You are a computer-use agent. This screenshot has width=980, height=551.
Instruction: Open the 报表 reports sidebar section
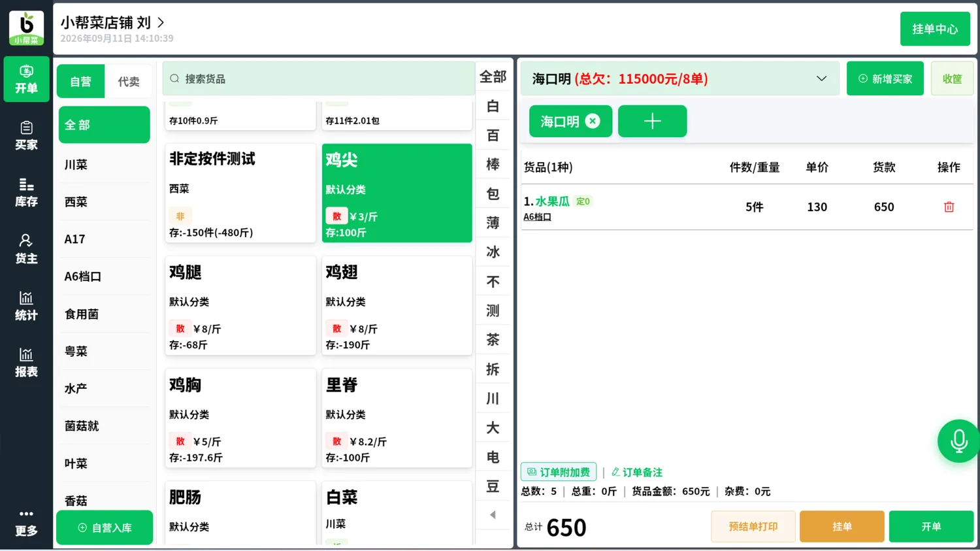[x=26, y=363]
